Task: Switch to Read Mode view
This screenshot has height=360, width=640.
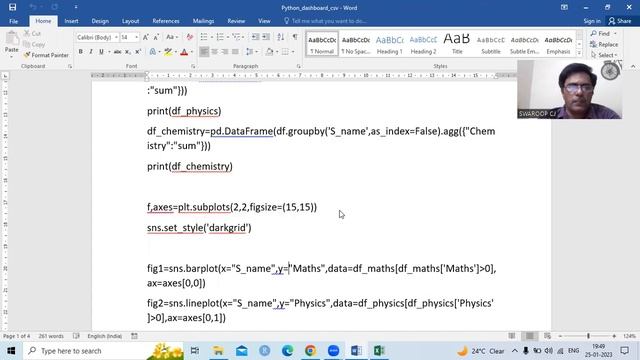Action: pos(511,336)
